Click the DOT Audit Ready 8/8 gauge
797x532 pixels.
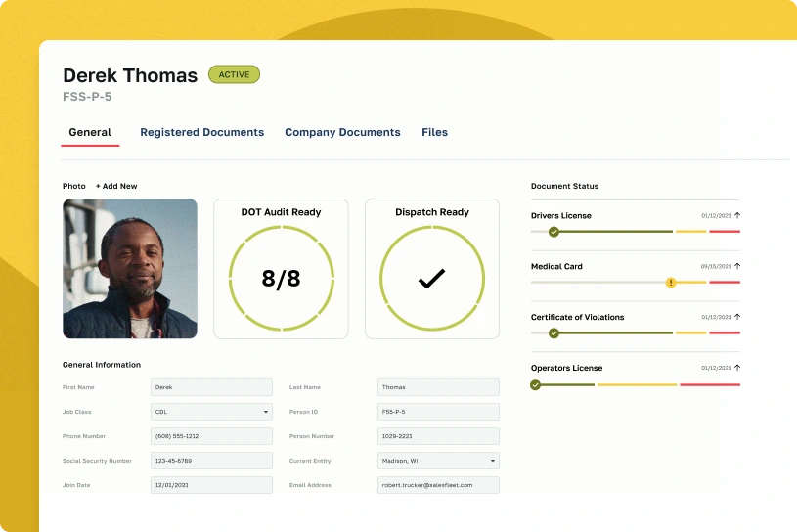(281, 279)
